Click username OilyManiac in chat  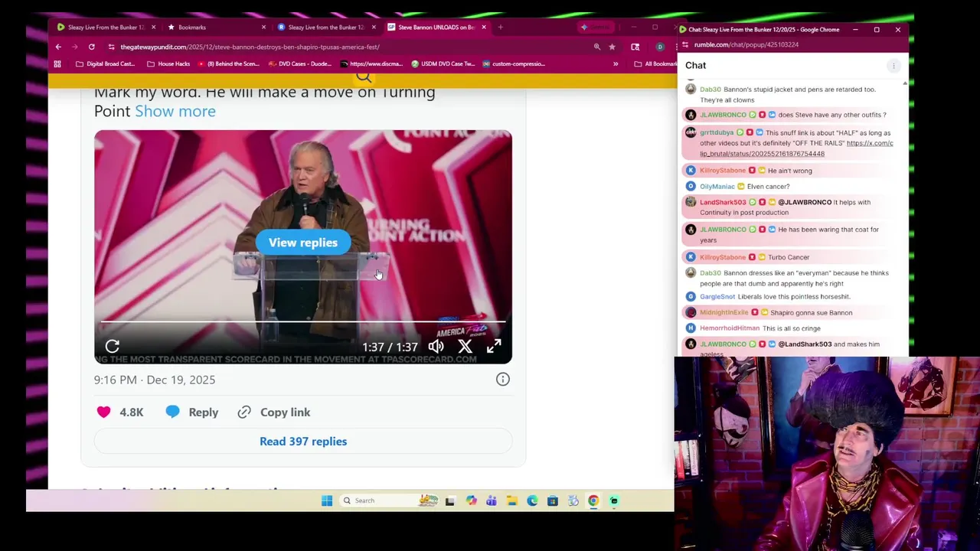[x=717, y=187]
